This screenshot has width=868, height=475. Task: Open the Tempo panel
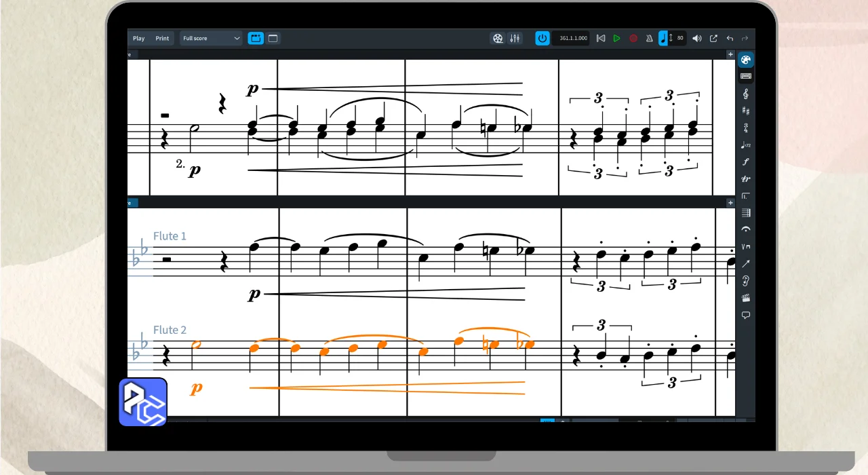coord(746,145)
